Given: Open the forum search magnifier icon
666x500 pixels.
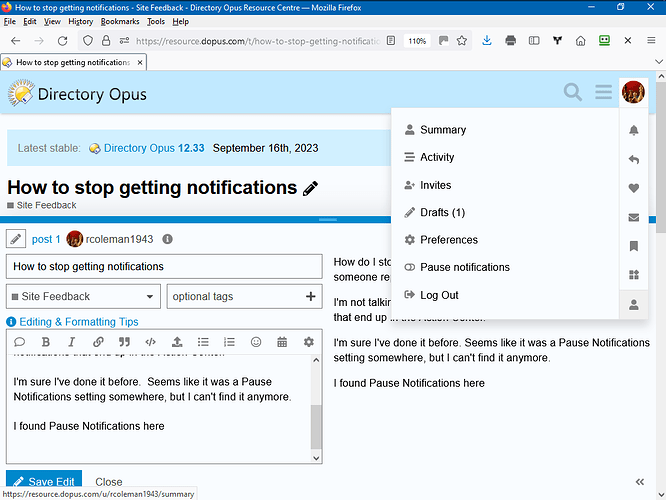Looking at the screenshot, I should [573, 92].
